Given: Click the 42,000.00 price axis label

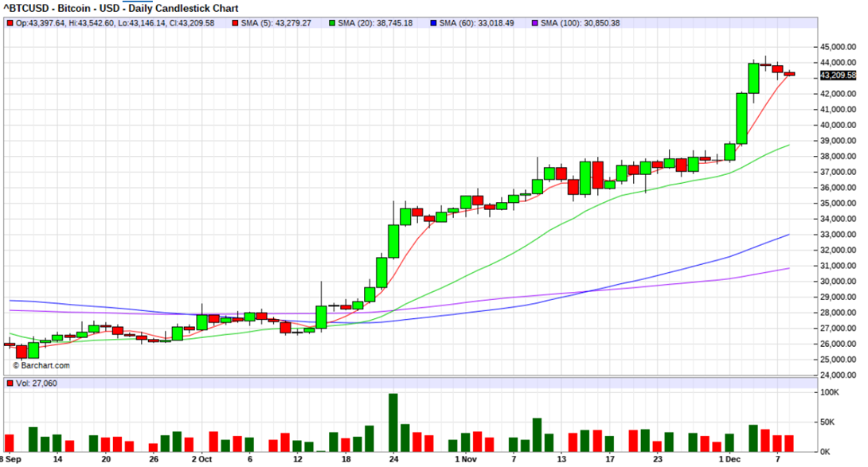Looking at the screenshot, I should (838, 94).
